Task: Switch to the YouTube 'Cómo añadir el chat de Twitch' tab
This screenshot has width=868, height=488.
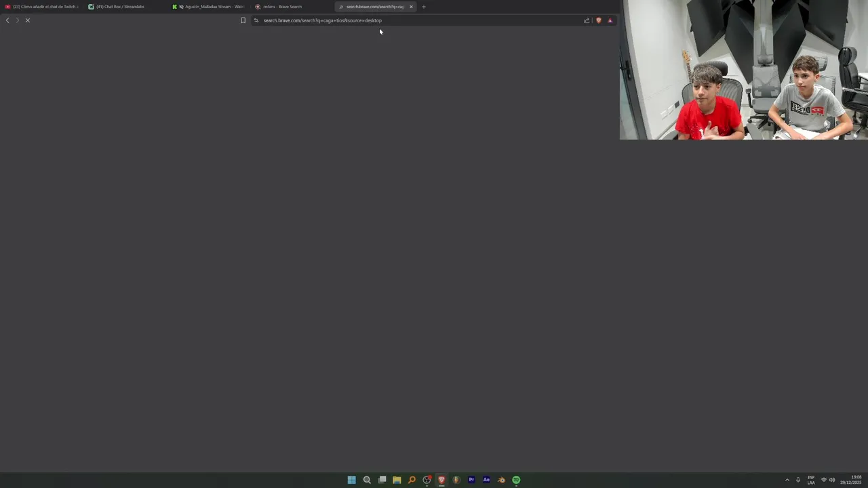Action: click(x=41, y=7)
